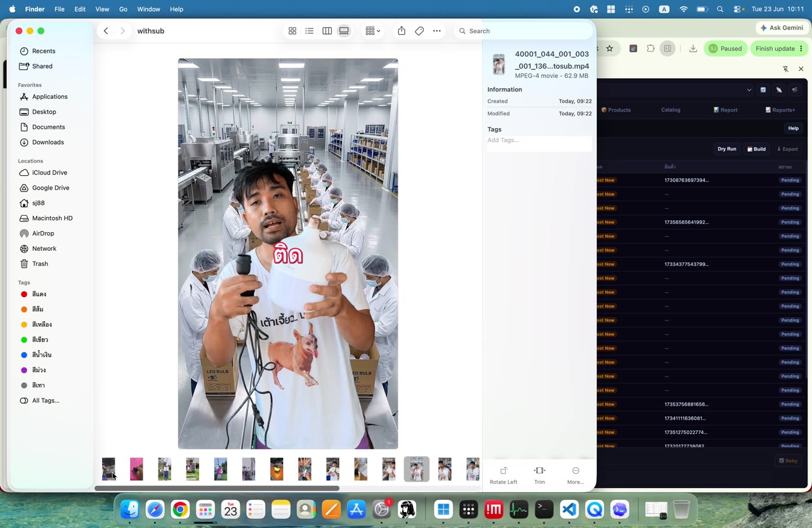Click the Finder Search field
This screenshot has width=812, height=528.
point(523,31)
